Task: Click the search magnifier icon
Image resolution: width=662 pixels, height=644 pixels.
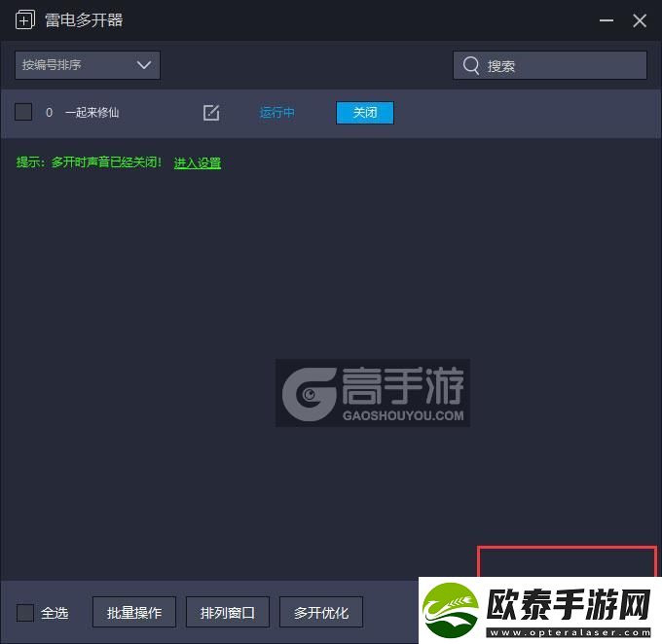Action: pos(471,65)
